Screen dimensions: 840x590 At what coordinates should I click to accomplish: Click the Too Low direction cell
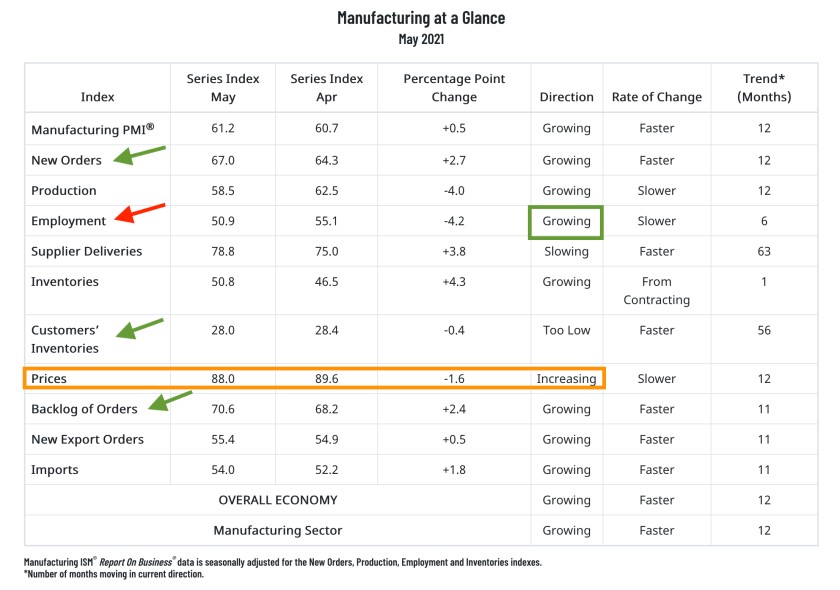click(x=566, y=330)
